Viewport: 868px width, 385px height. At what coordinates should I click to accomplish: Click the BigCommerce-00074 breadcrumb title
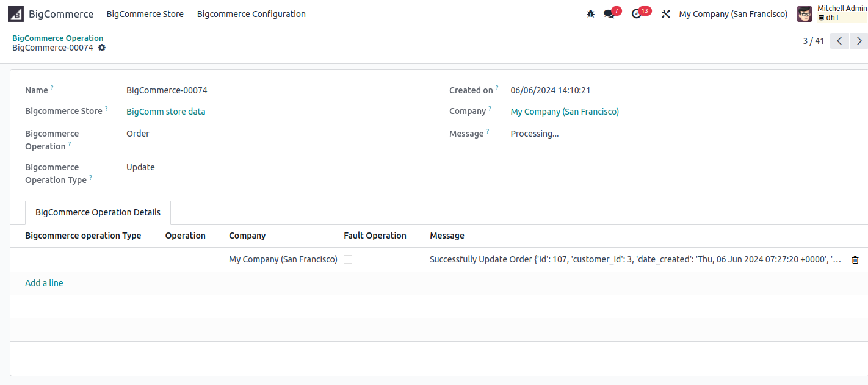(x=52, y=48)
